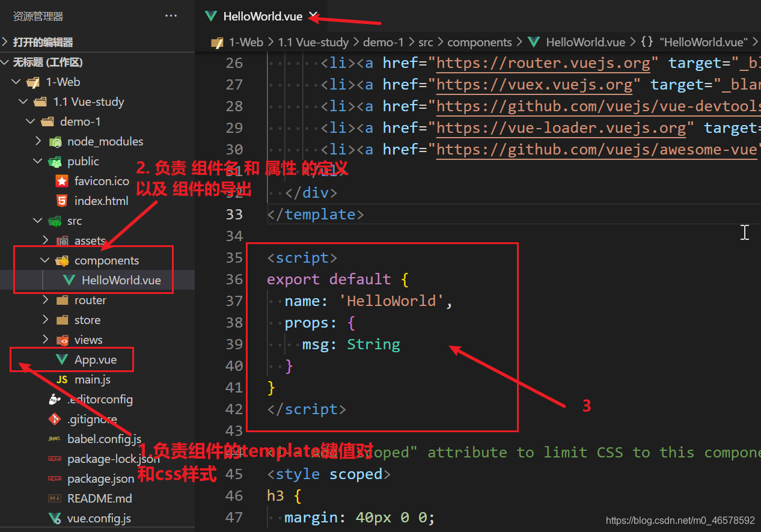Click the router folder icon
This screenshot has height=532, width=761.
point(62,300)
